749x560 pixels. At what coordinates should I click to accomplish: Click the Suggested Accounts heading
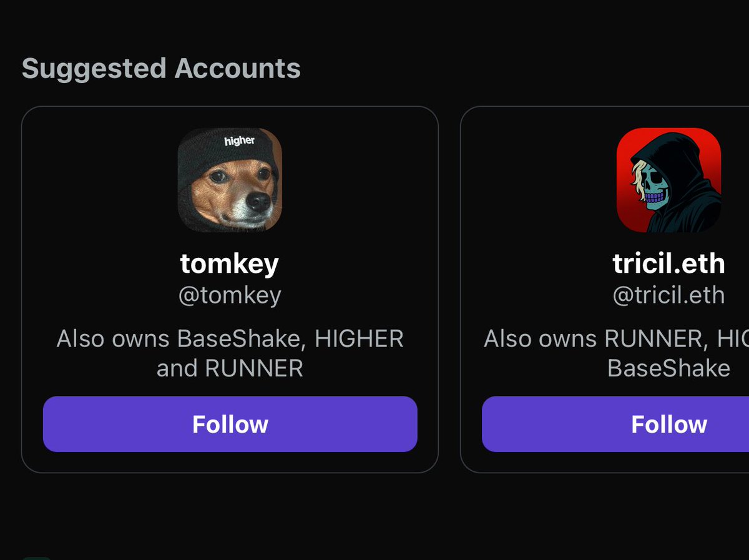click(x=161, y=69)
